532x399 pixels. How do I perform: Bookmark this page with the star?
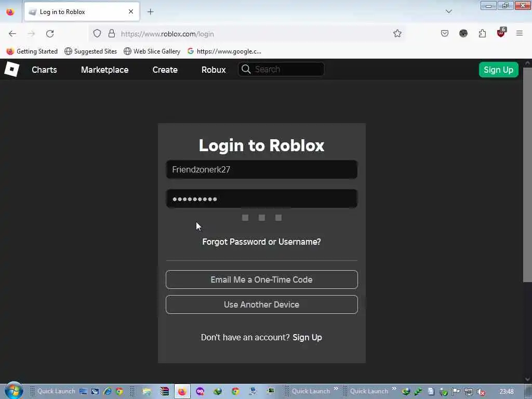[x=397, y=33]
